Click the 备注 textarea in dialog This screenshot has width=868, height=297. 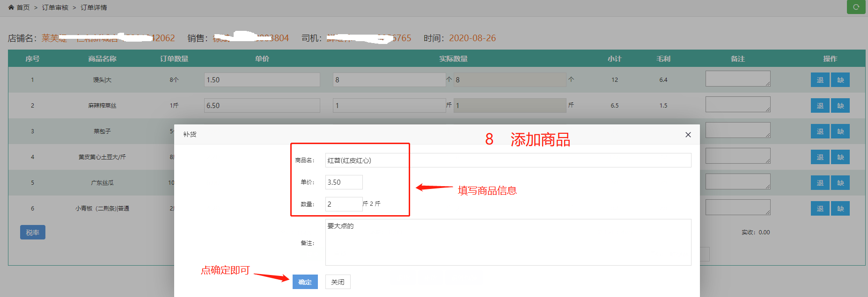[508, 242]
